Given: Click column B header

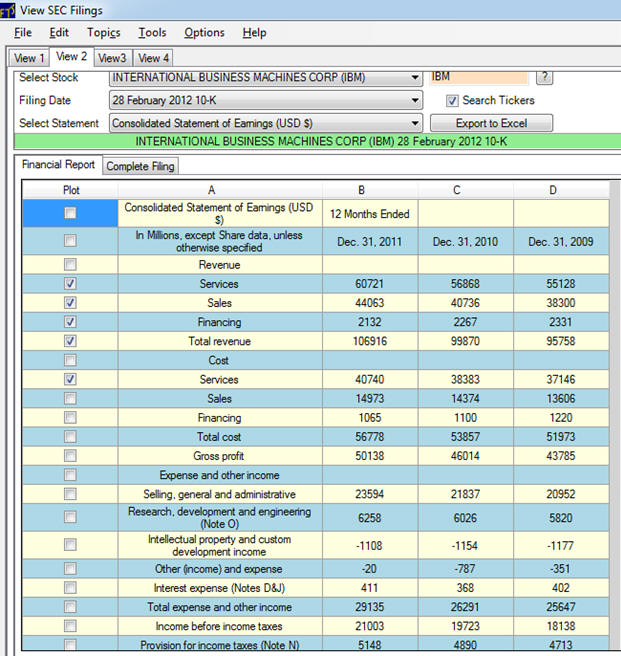Looking at the screenshot, I should 370,190.
